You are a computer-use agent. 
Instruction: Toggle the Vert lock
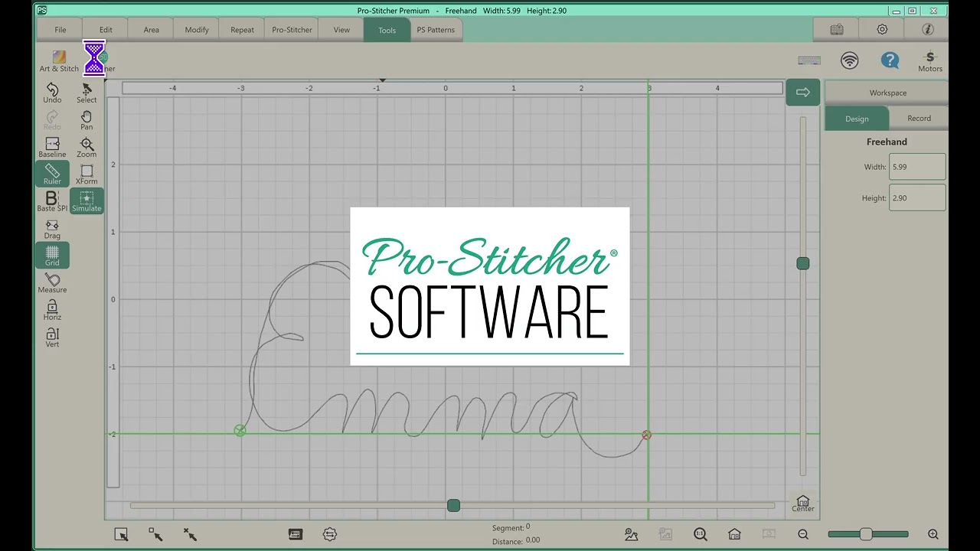click(x=52, y=337)
